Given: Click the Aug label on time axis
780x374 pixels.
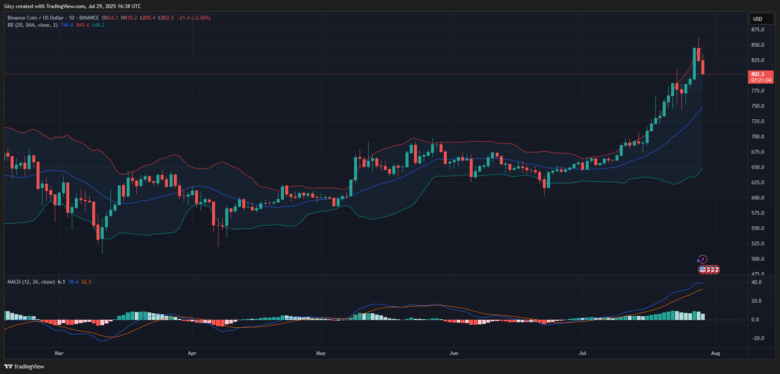Looking at the screenshot, I should (x=715, y=354).
